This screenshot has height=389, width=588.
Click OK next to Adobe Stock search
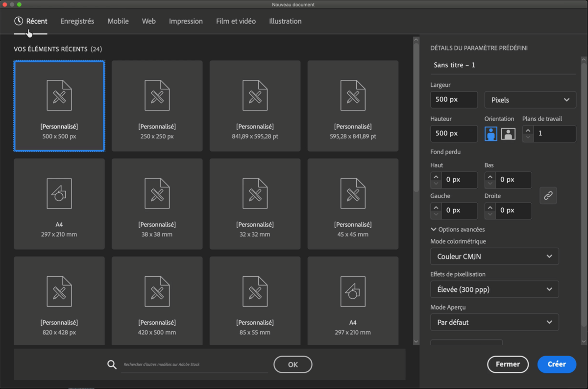pyautogui.click(x=293, y=364)
